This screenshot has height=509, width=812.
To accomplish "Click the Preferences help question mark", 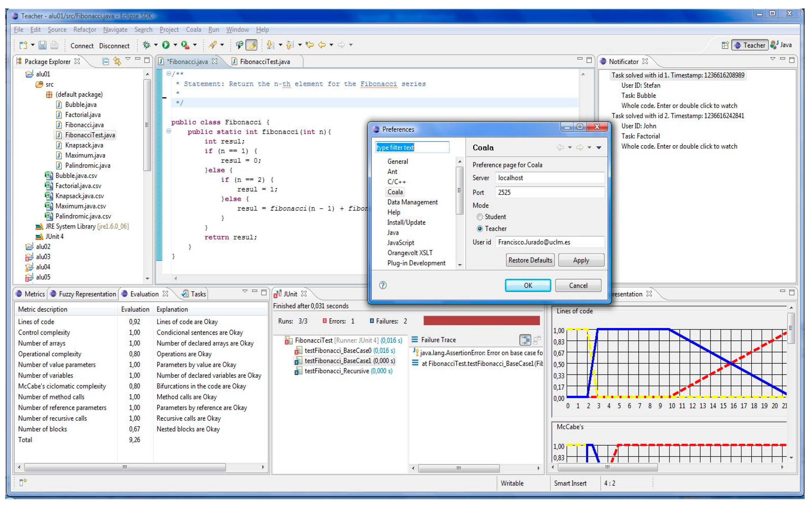I will (x=383, y=285).
